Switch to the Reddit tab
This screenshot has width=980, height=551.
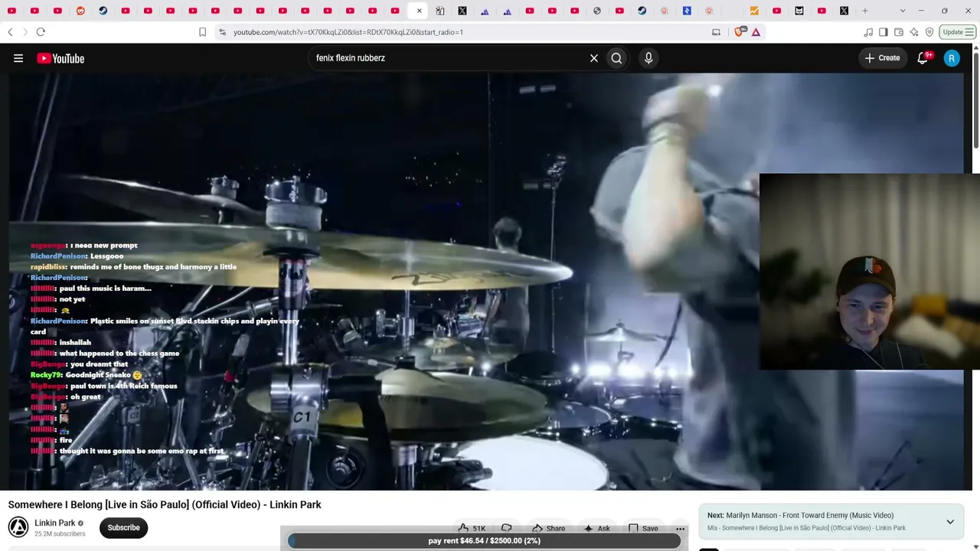coord(80,11)
